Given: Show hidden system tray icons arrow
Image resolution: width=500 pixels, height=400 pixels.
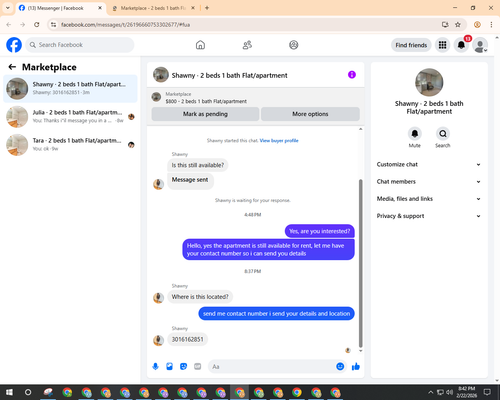Looking at the screenshot, I should [431, 392].
